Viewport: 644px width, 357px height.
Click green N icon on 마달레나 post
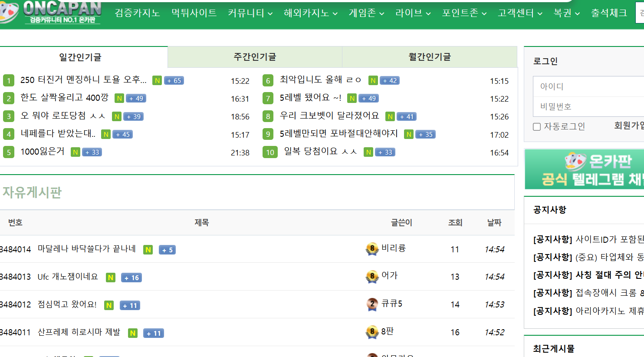(148, 250)
